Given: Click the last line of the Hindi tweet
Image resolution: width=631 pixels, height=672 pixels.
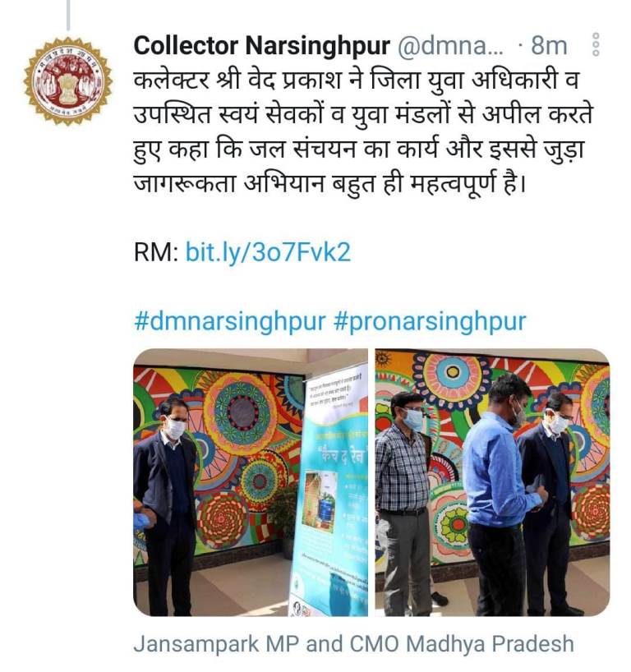Looking at the screenshot, I should [330, 184].
